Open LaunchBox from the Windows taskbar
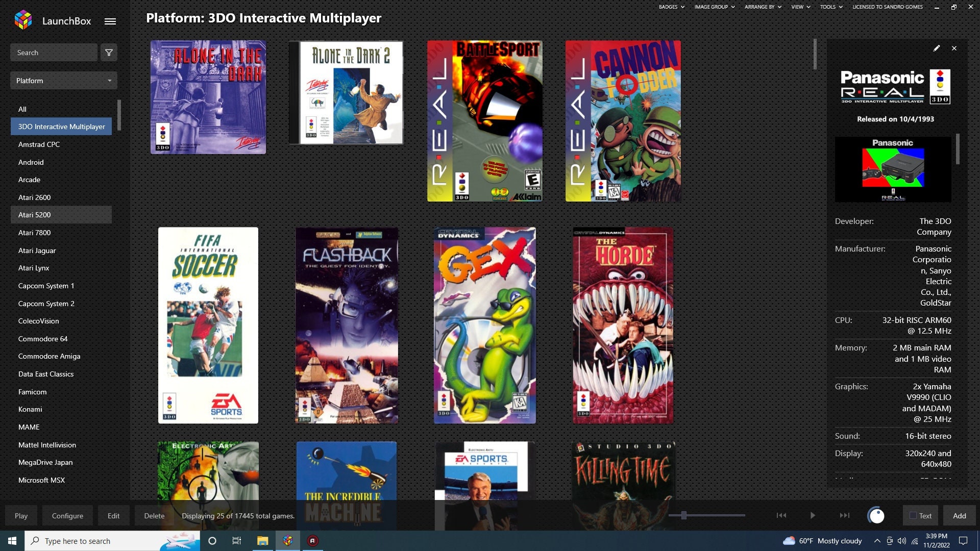The width and height of the screenshot is (980, 551). pos(288,541)
